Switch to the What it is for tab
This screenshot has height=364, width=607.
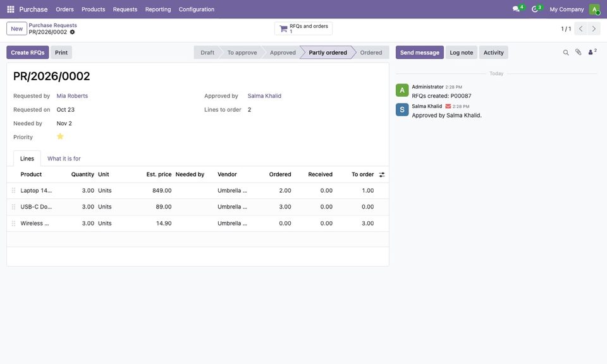click(x=64, y=159)
